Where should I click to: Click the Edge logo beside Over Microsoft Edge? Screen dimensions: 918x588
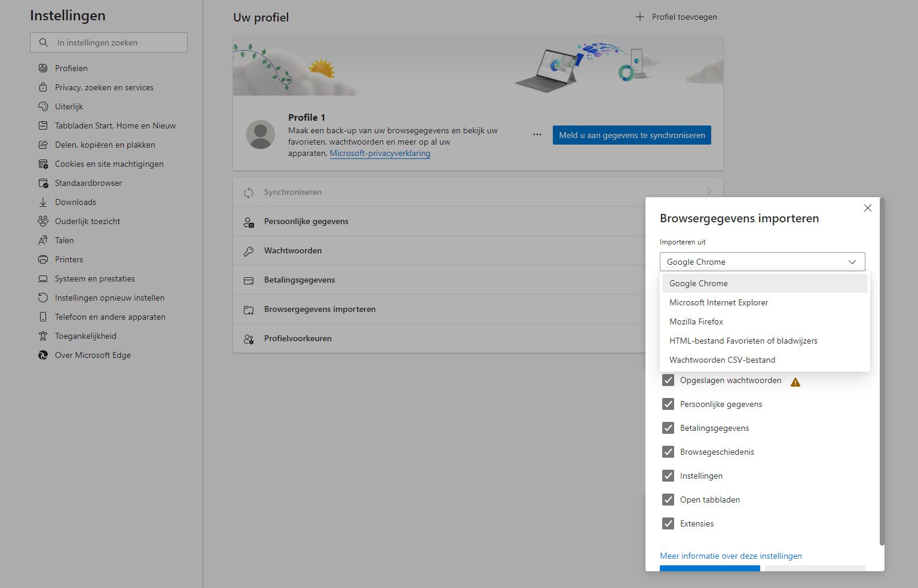pos(43,355)
